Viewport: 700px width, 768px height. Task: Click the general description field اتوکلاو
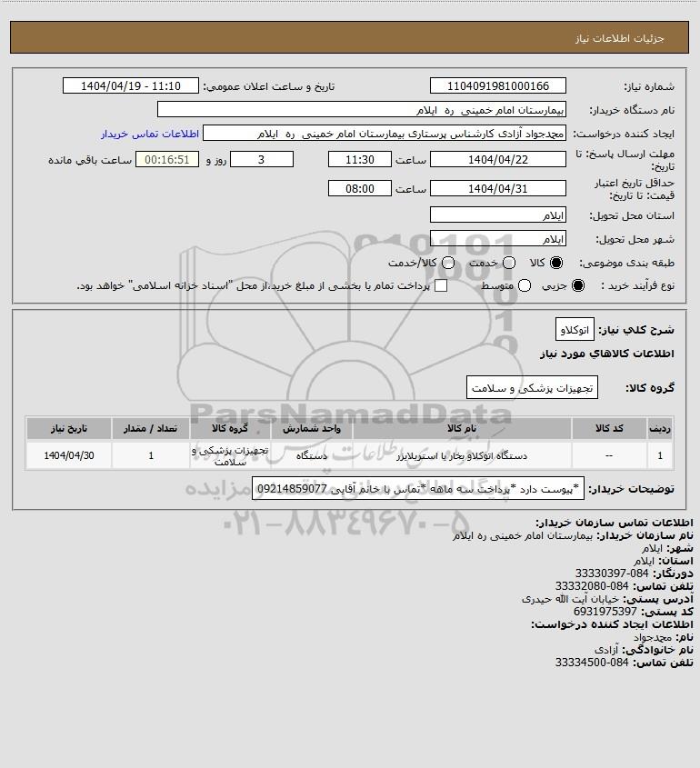click(575, 330)
